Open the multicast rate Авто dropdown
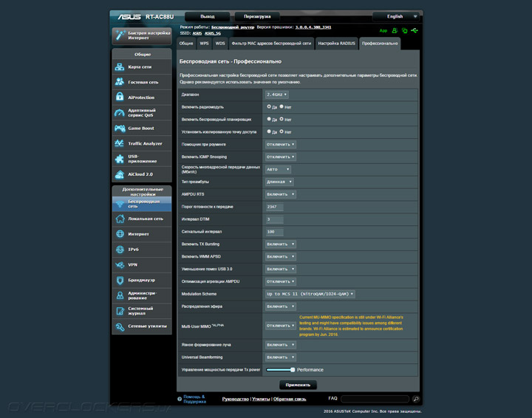 [278, 169]
